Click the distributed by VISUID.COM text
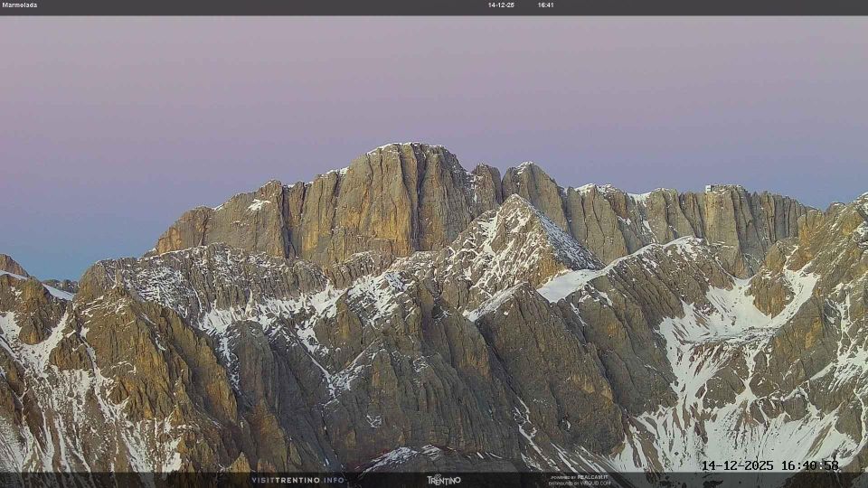Screen dimensions: 868x488 (x=579, y=483)
